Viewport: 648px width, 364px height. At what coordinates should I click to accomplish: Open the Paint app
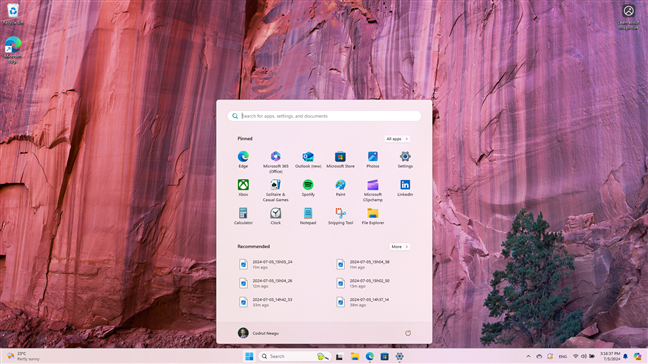click(340, 188)
